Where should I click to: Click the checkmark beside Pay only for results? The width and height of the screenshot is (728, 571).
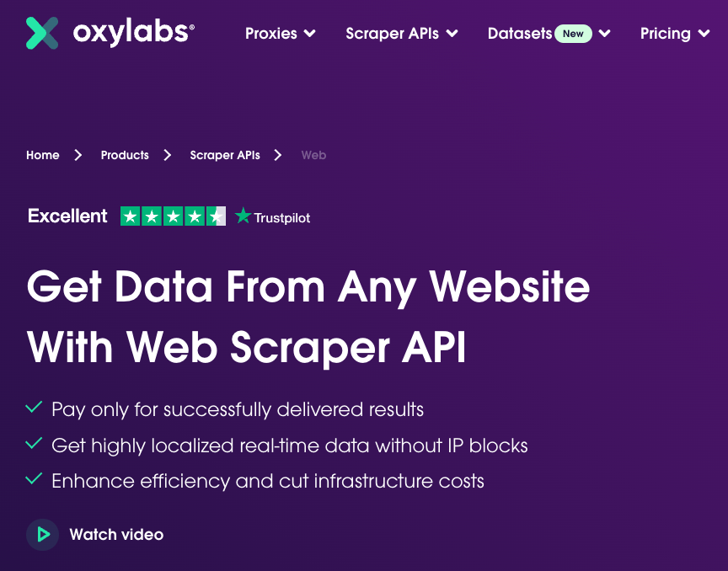pos(34,408)
